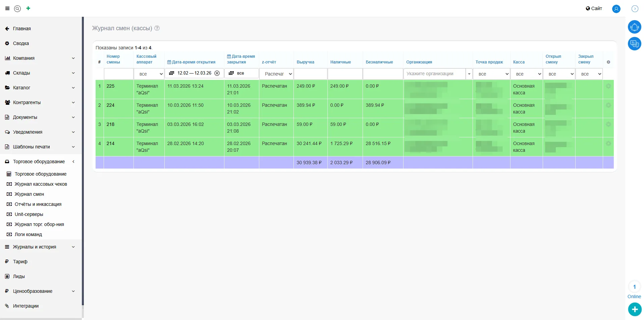Open Журнал кассовых чеков menu item
The height and width of the screenshot is (320, 644).
pyautogui.click(x=41, y=184)
